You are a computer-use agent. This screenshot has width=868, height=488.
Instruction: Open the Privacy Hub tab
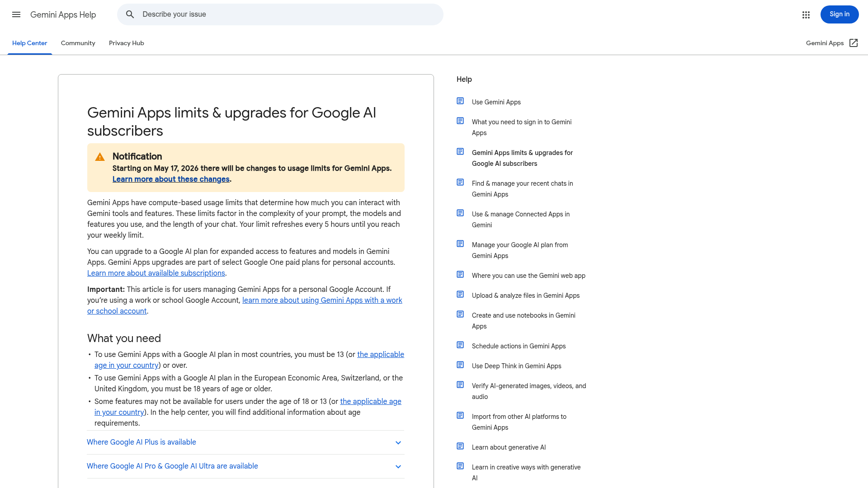[127, 43]
